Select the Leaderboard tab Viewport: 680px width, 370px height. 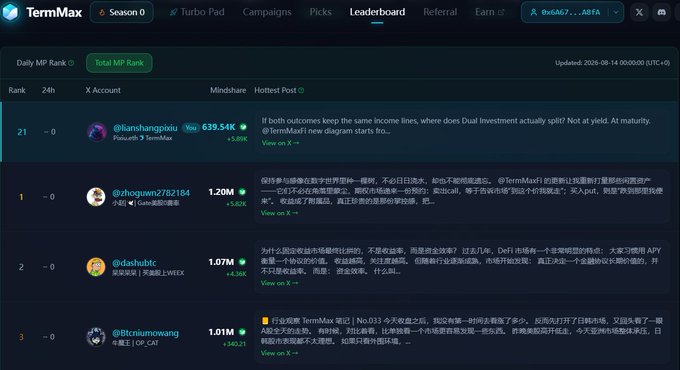377,12
